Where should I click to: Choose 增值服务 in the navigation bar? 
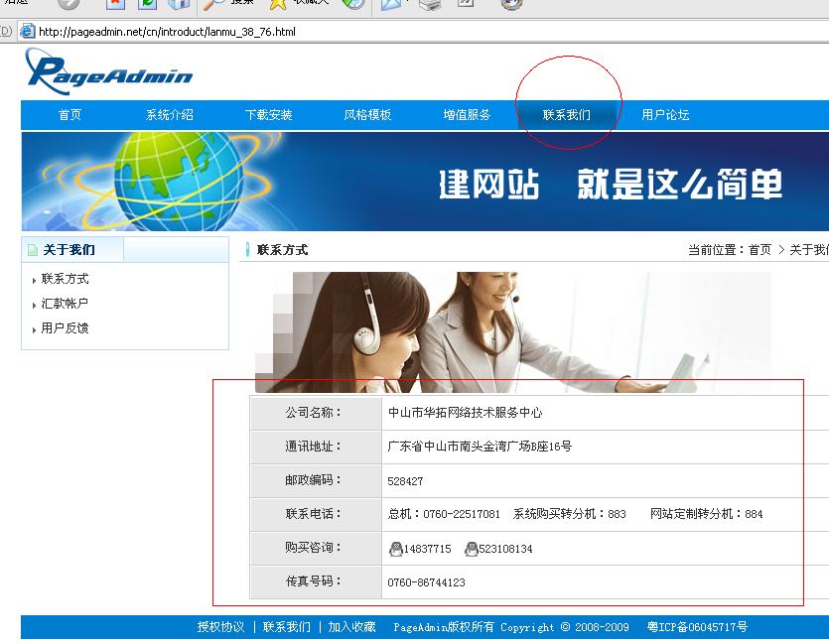pyautogui.click(x=468, y=115)
